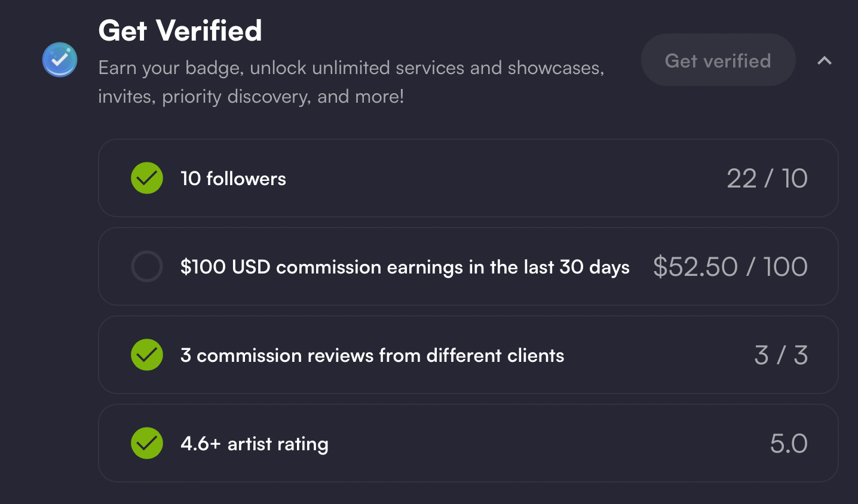The height and width of the screenshot is (504, 858).
Task: Click the $52.50 / 100 earnings progress
Action: (730, 267)
